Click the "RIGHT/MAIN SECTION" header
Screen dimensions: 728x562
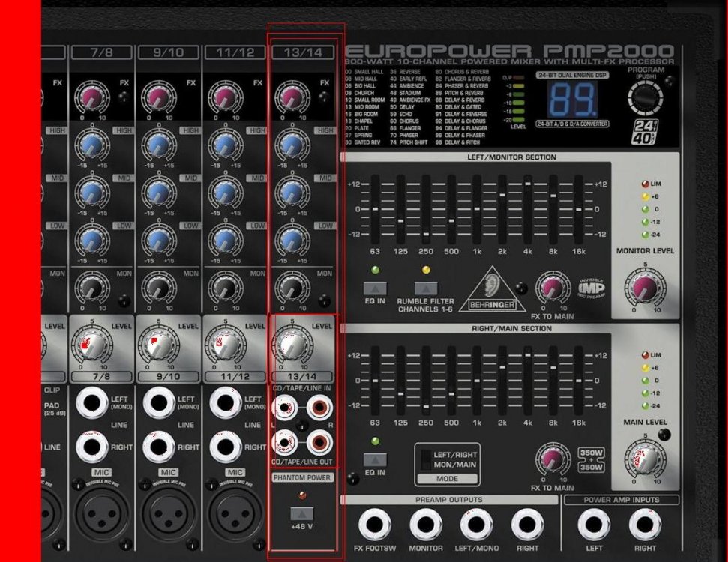click(x=511, y=328)
